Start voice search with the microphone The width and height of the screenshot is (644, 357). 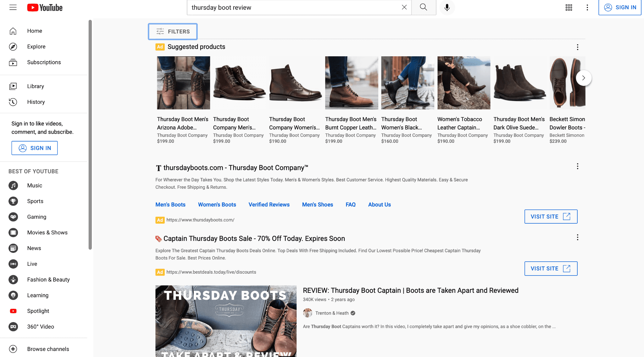coord(447,7)
